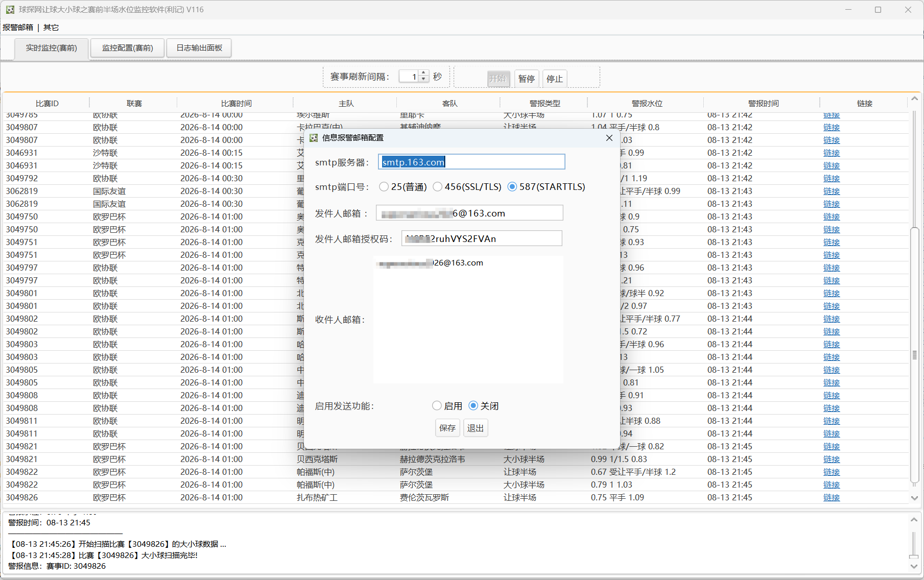
Task: Focus the 发件人邮箱授权码 input field
Action: click(x=482, y=238)
